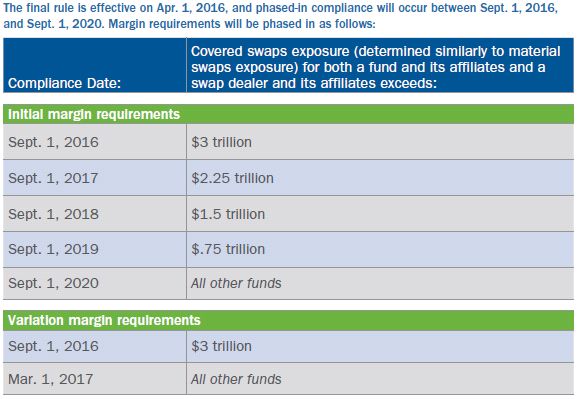This screenshot has height=399, width=578.
Task: Select the $1.5 trillion value
Action: (228, 214)
